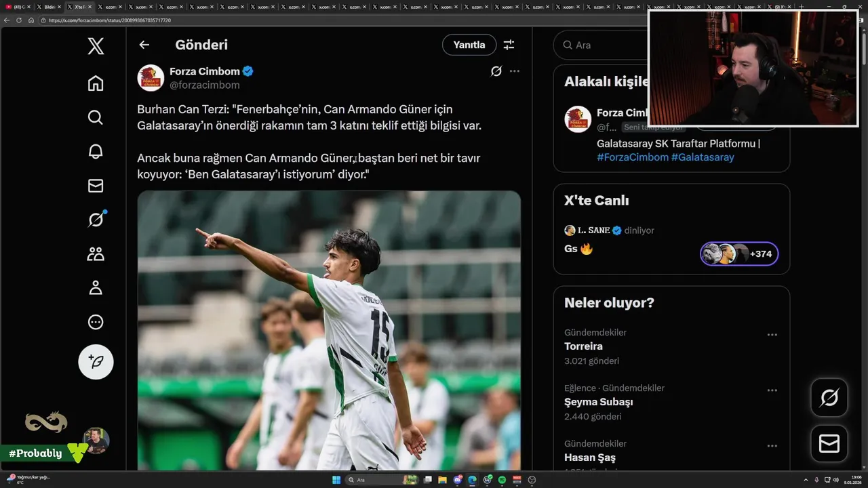Open the Forza Cimbom author name
This screenshot has height=488, width=868.
[x=205, y=71]
